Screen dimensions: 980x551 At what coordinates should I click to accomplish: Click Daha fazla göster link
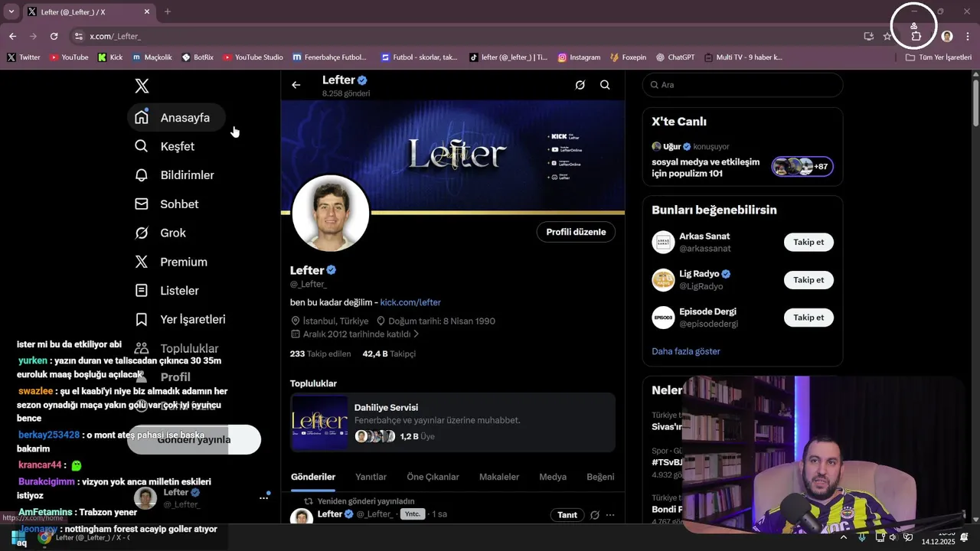[x=686, y=351]
